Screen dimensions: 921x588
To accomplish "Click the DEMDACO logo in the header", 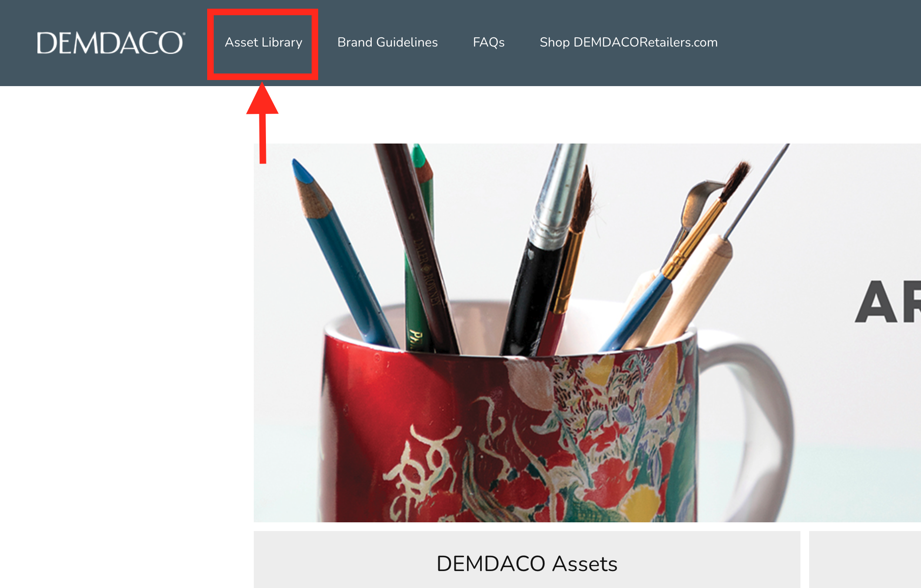I will (x=111, y=43).
